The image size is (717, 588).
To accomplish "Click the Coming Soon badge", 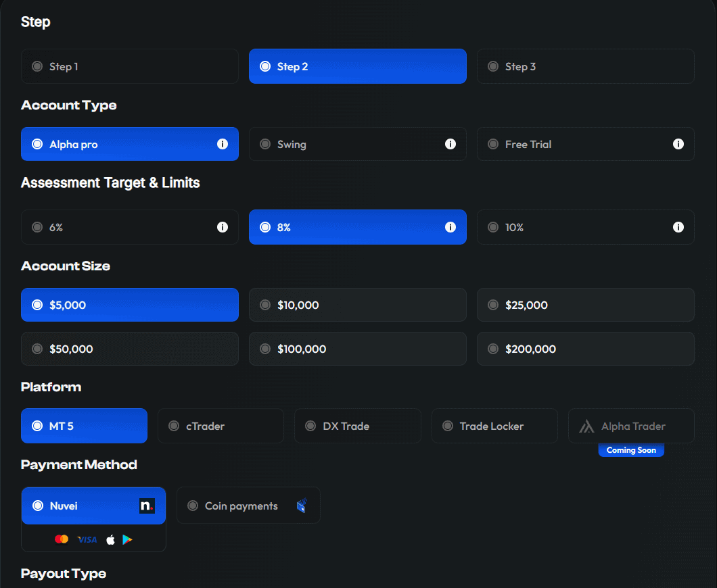I will 631,450.
